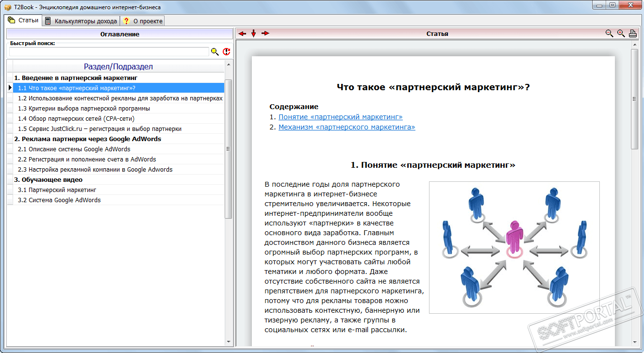Click the contents list vertical scrollbar thumb
This screenshot has height=353, width=644.
[229, 149]
